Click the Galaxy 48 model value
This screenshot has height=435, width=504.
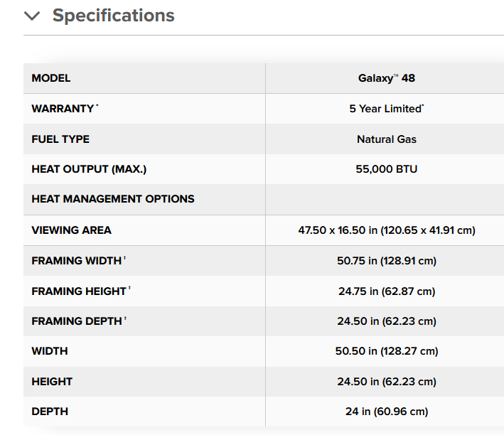point(387,78)
